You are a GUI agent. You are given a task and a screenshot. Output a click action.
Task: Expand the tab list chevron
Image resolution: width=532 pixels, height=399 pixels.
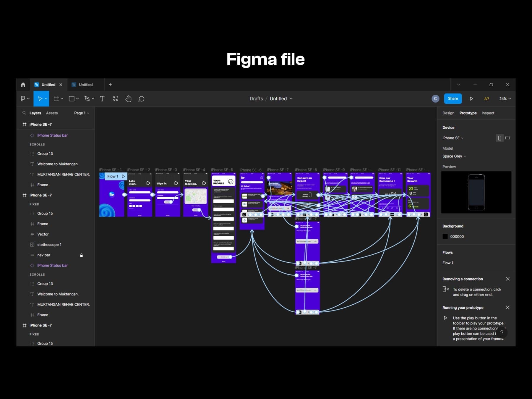(x=459, y=85)
